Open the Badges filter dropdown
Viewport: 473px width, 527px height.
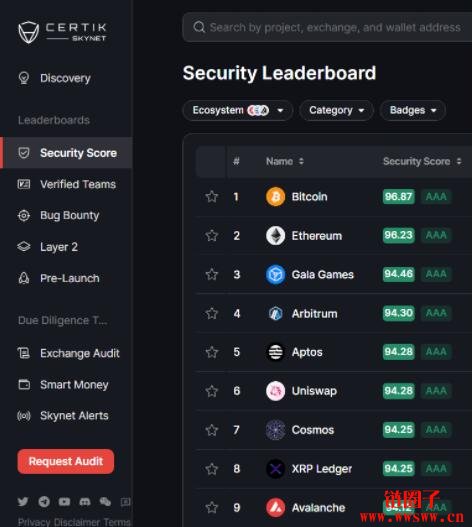point(413,110)
